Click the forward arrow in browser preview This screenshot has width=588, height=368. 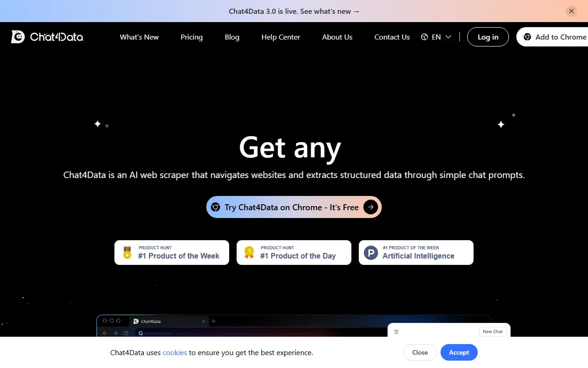pos(115,333)
